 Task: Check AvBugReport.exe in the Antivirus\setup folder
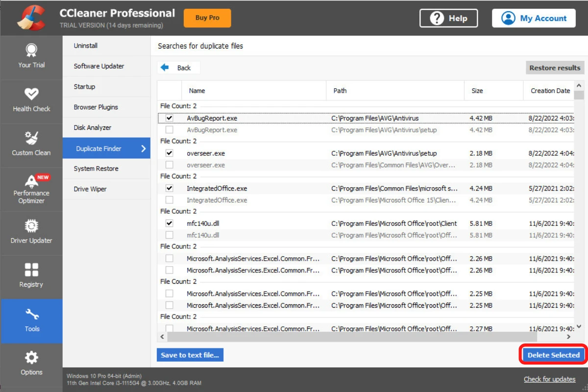(x=169, y=130)
